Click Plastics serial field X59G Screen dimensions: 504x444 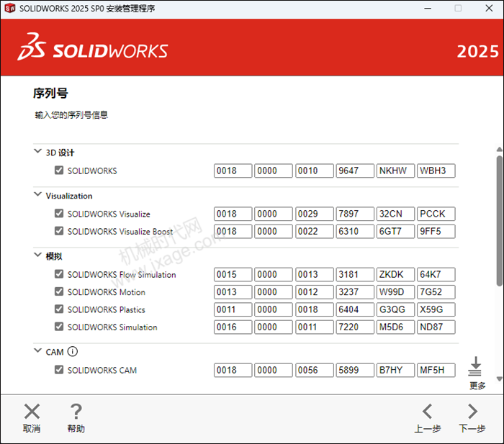point(436,309)
